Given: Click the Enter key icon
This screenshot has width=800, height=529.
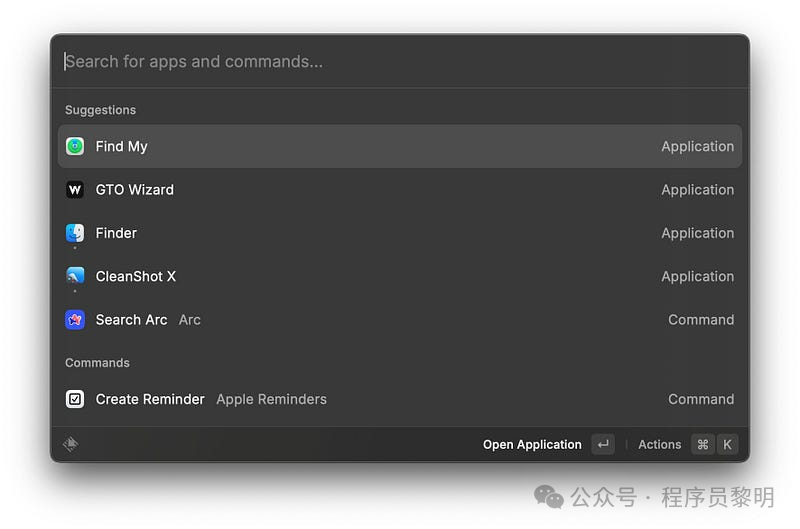Looking at the screenshot, I should tap(602, 445).
